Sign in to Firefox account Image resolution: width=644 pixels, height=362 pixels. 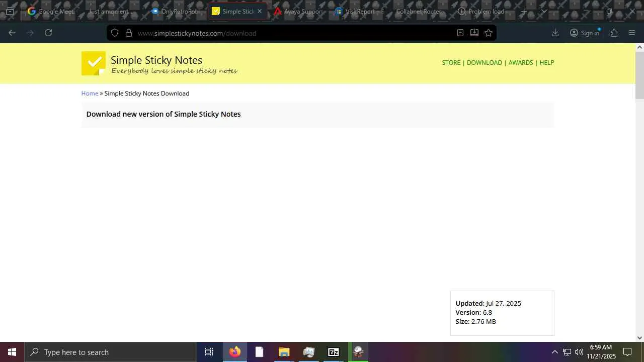click(x=585, y=33)
